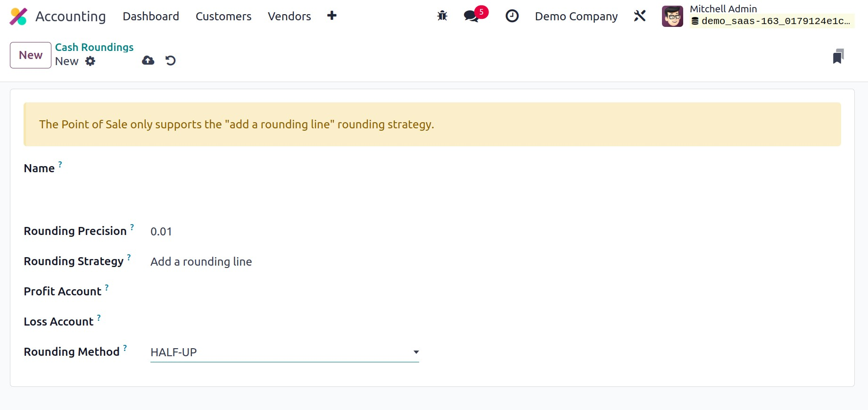The height and width of the screenshot is (410, 868).
Task: Click the New record button
Action: (x=31, y=55)
